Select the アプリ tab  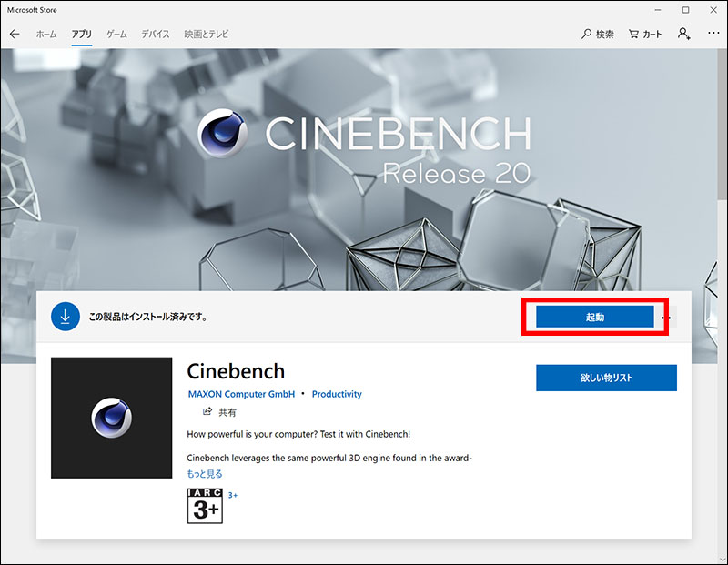82,34
